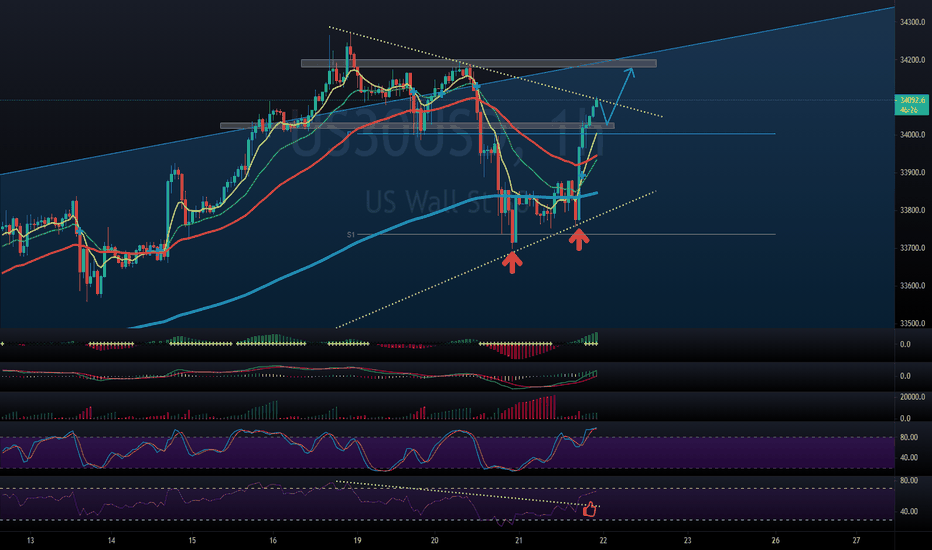Click date 23 on the time axis
The width and height of the screenshot is (932, 550).
click(x=688, y=540)
